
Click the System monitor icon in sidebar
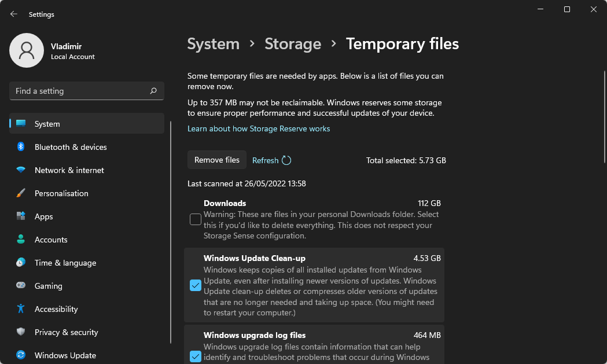[21, 123]
